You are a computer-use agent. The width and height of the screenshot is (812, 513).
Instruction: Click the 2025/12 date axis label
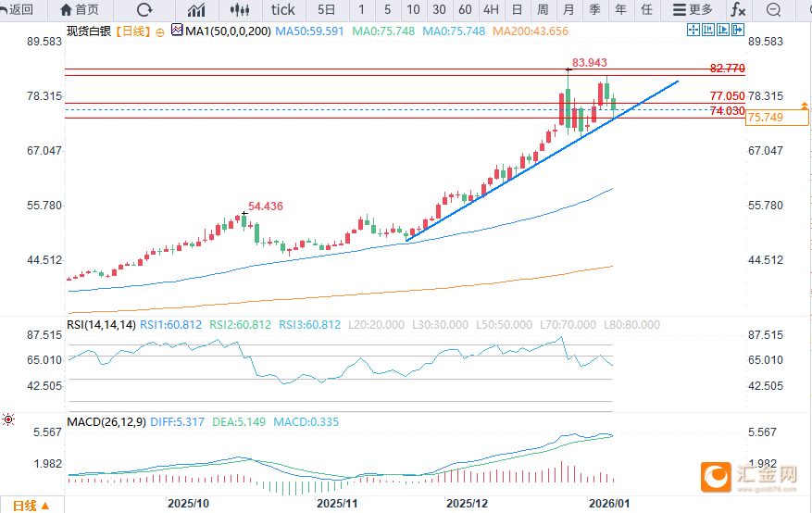pyautogui.click(x=467, y=503)
